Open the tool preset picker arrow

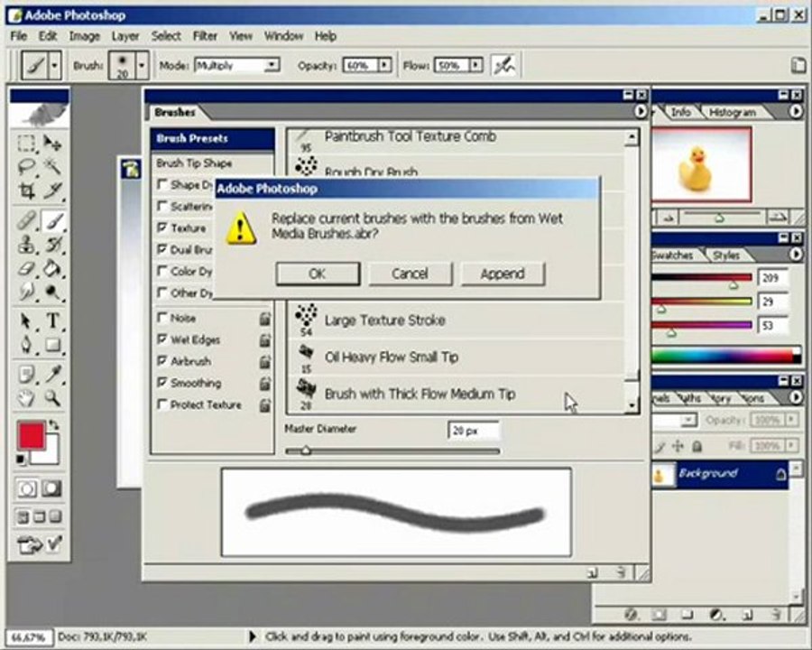pyautogui.click(x=54, y=65)
